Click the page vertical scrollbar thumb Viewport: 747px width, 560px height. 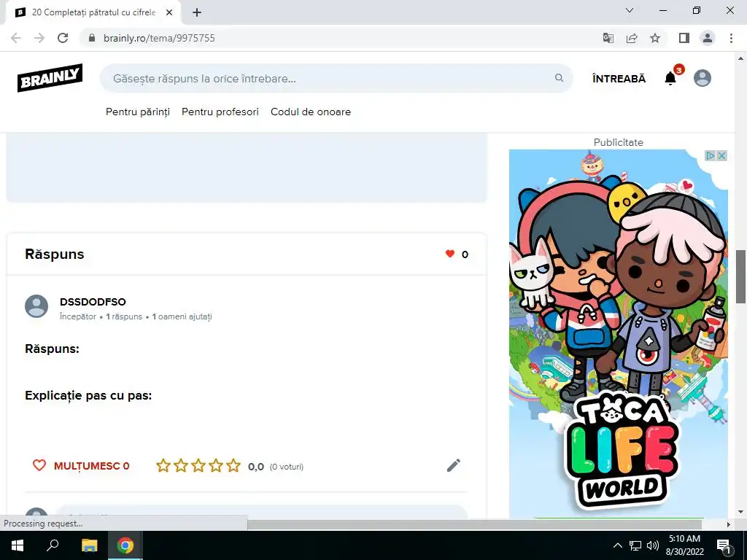[740, 276]
